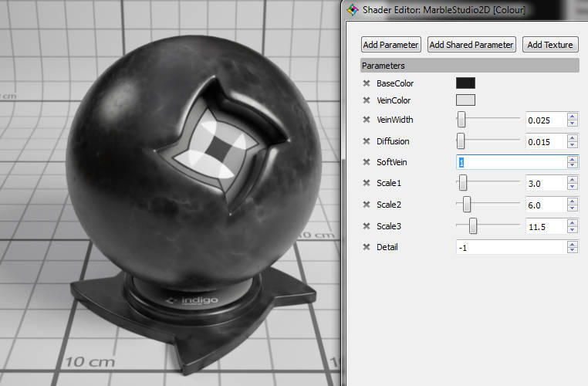Delete the VeinColor parameter using X icon
The image size is (588, 386).
click(x=367, y=100)
